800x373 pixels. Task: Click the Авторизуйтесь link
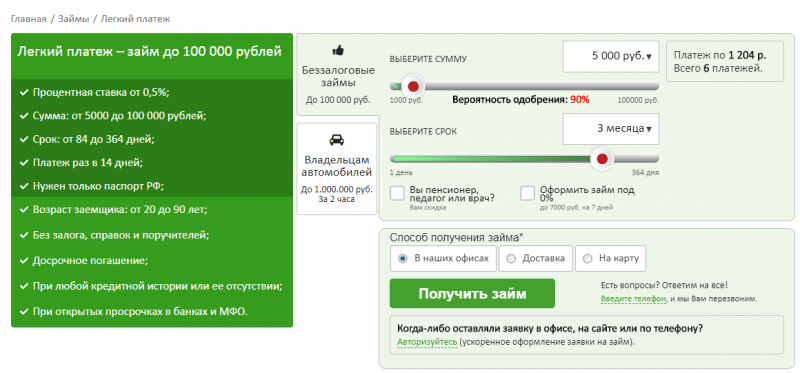[x=427, y=342]
